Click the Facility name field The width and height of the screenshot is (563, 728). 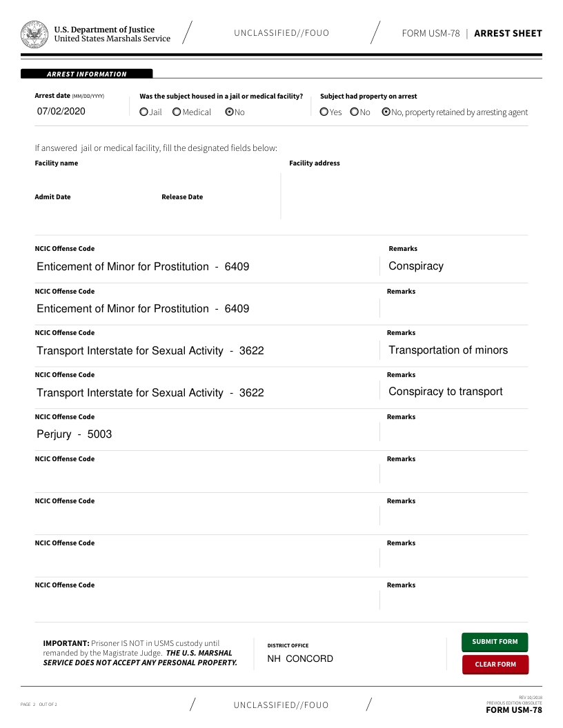pyautogui.click(x=155, y=178)
